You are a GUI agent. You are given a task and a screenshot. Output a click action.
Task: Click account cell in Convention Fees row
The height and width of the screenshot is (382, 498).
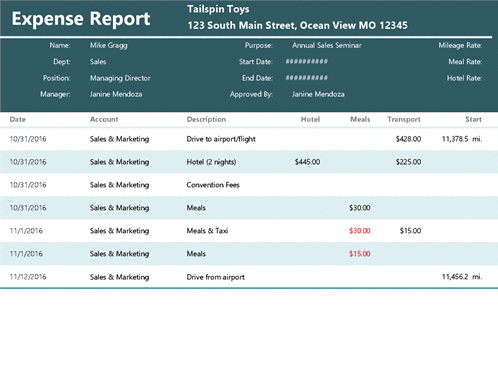point(119,185)
